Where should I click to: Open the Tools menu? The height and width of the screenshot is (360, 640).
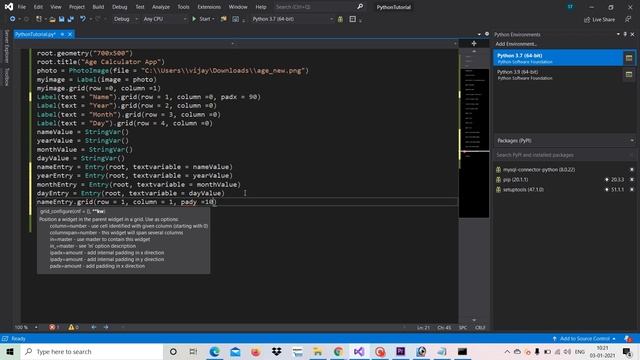(x=183, y=7)
